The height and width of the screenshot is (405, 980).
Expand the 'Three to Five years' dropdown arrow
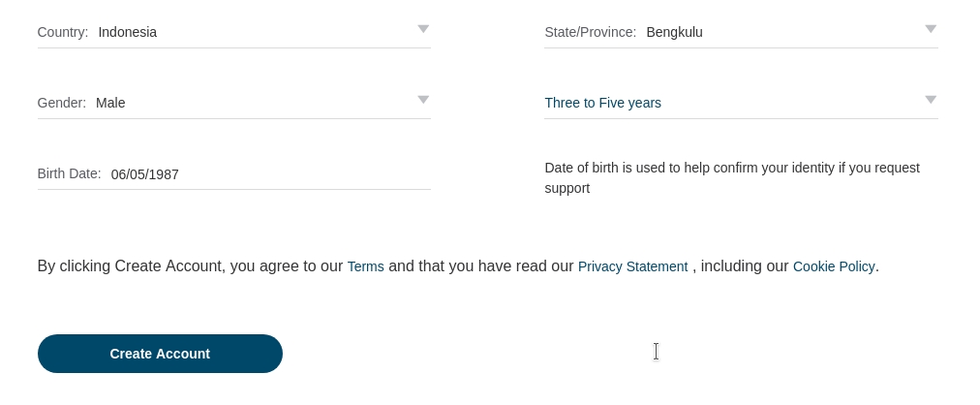(x=931, y=100)
